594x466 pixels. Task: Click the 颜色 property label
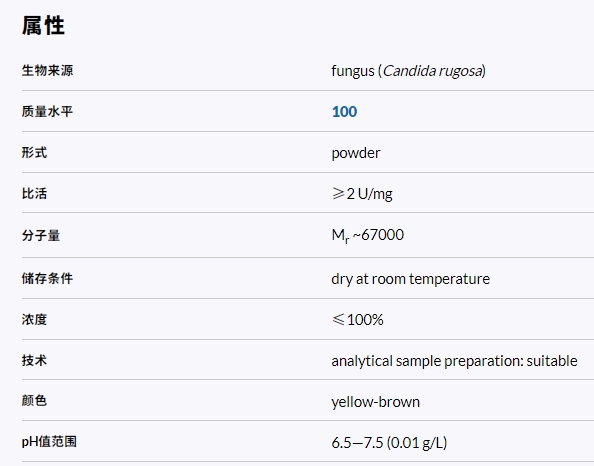click(34, 400)
